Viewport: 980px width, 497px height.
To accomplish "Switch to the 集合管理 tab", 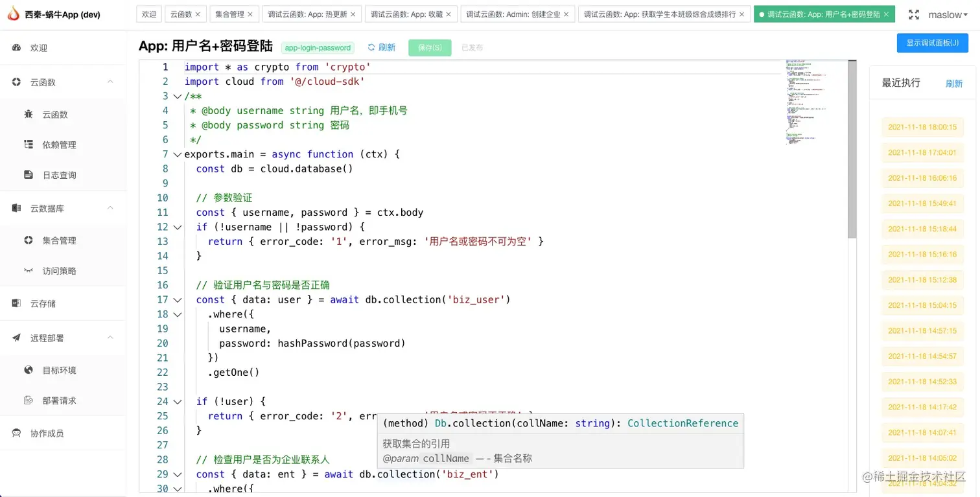I will point(229,14).
